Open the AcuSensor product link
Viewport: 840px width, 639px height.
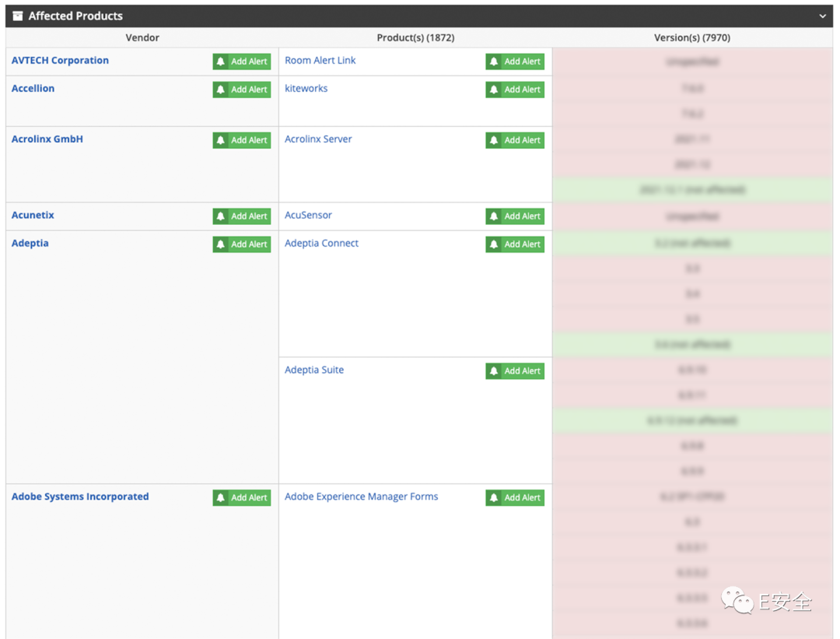coord(308,215)
